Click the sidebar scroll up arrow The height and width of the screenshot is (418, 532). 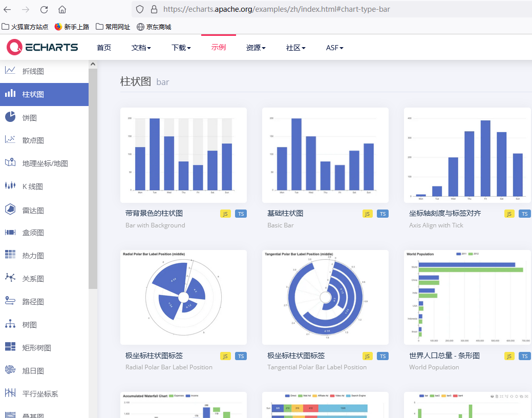tap(93, 64)
